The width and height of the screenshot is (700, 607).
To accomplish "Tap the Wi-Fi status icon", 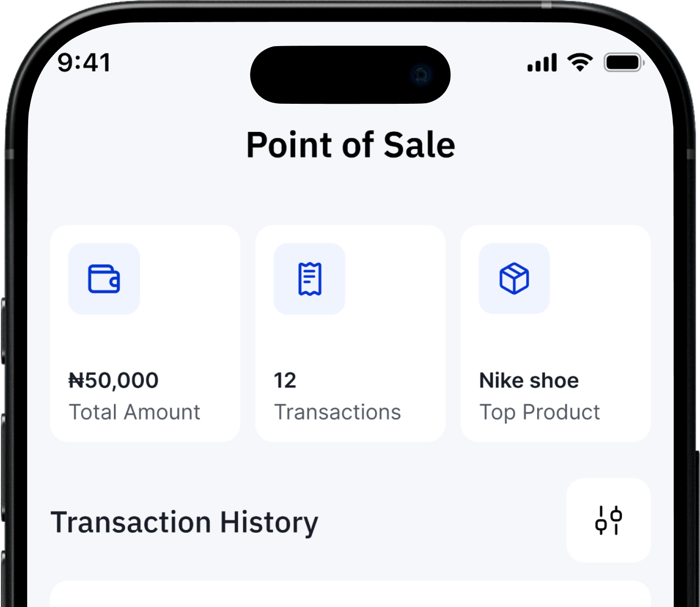I will click(x=580, y=62).
